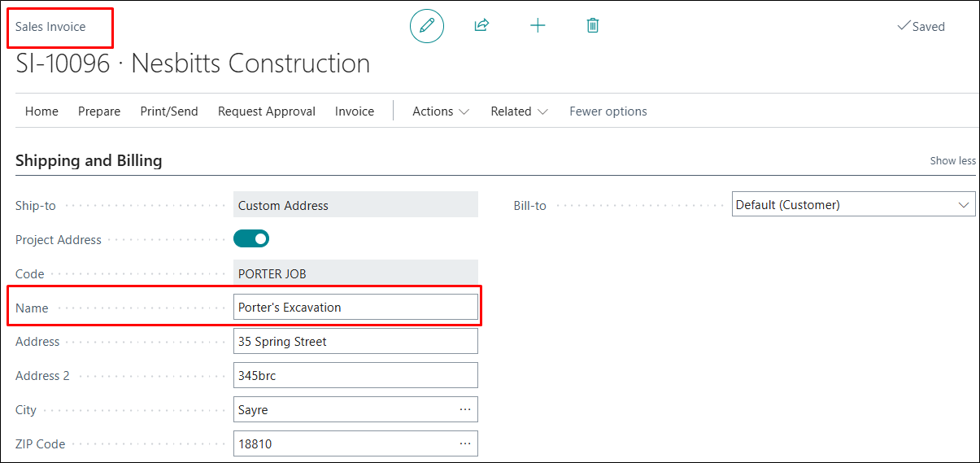
Task: Click into the Name field
Action: pos(355,308)
